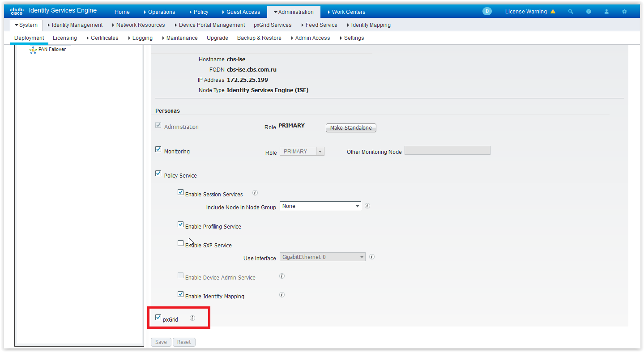Uncheck the Policy Service checkbox

click(x=158, y=174)
